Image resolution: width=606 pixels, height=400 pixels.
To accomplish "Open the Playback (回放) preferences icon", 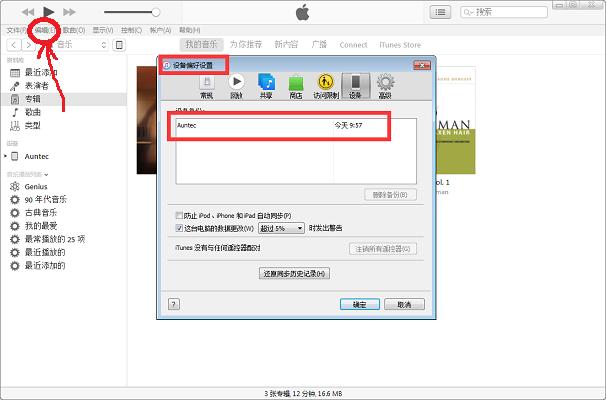I will (237, 87).
